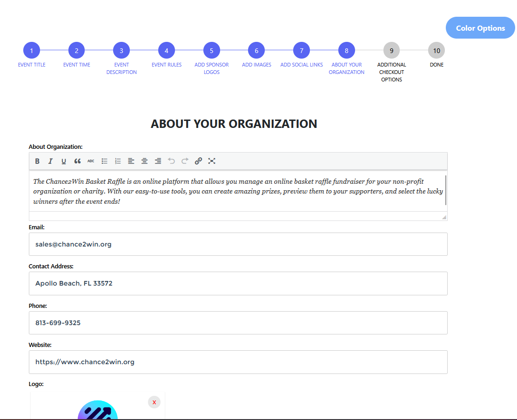Jump to step 5 Add Sponsor Logos
The height and width of the screenshot is (420, 517).
point(211,50)
